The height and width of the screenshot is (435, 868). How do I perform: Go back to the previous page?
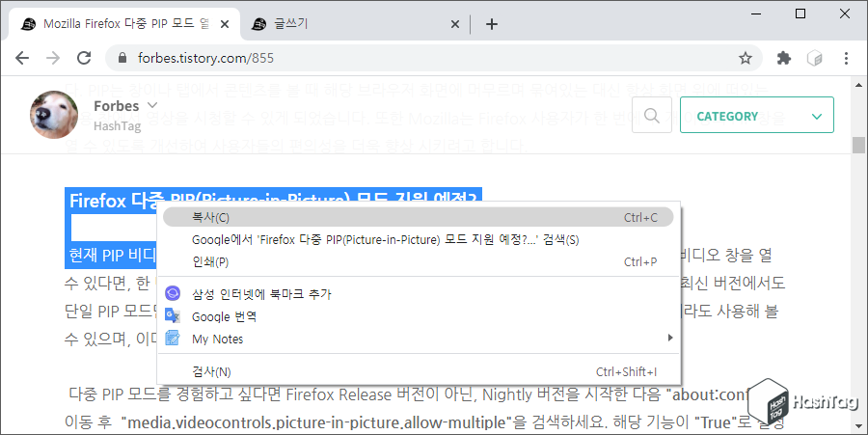pyautogui.click(x=22, y=58)
